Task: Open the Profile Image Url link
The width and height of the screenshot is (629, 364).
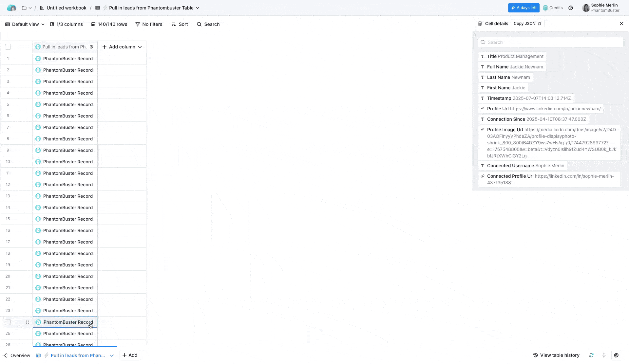Action: point(552,143)
